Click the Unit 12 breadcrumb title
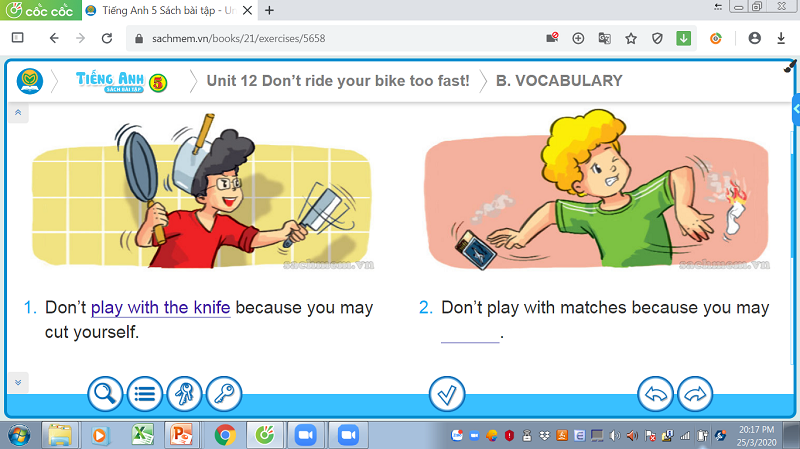Viewport: 800px width, 449px height. point(338,81)
